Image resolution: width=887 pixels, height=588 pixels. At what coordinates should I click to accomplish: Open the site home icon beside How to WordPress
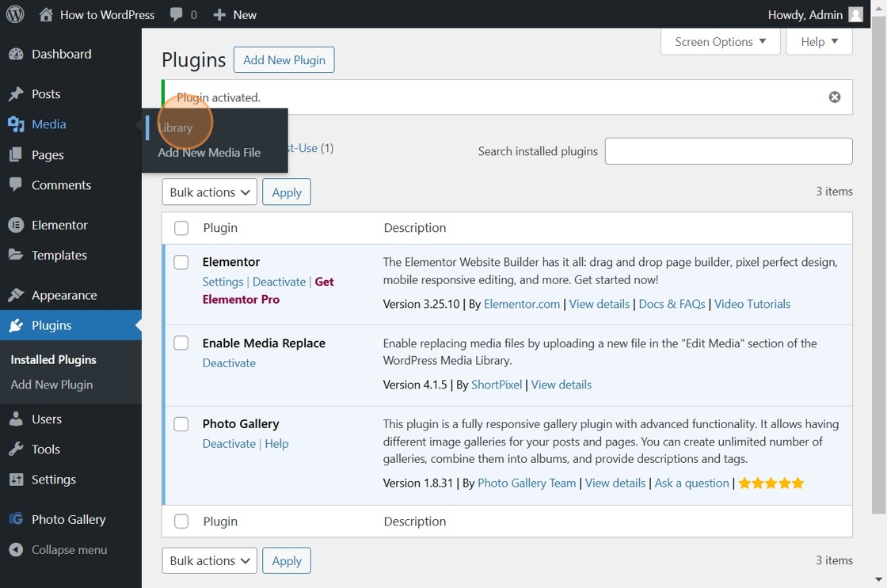coord(46,15)
